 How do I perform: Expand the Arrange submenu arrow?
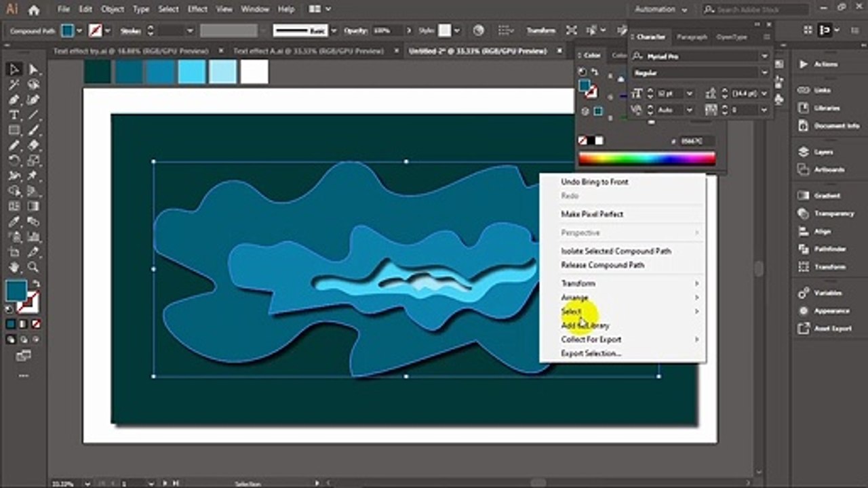[x=696, y=298]
